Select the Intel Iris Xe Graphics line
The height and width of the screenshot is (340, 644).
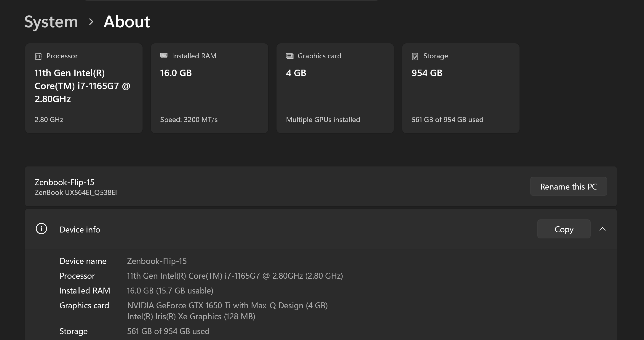tap(191, 316)
